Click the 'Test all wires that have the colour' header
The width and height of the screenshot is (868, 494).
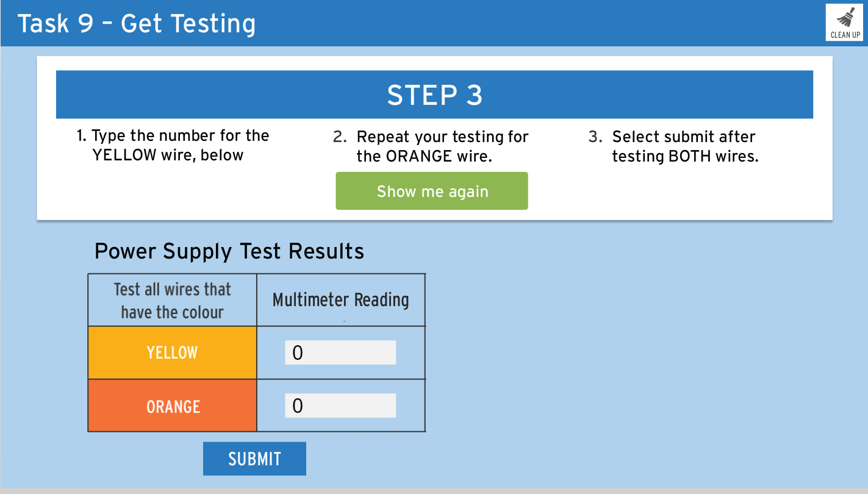pos(173,300)
